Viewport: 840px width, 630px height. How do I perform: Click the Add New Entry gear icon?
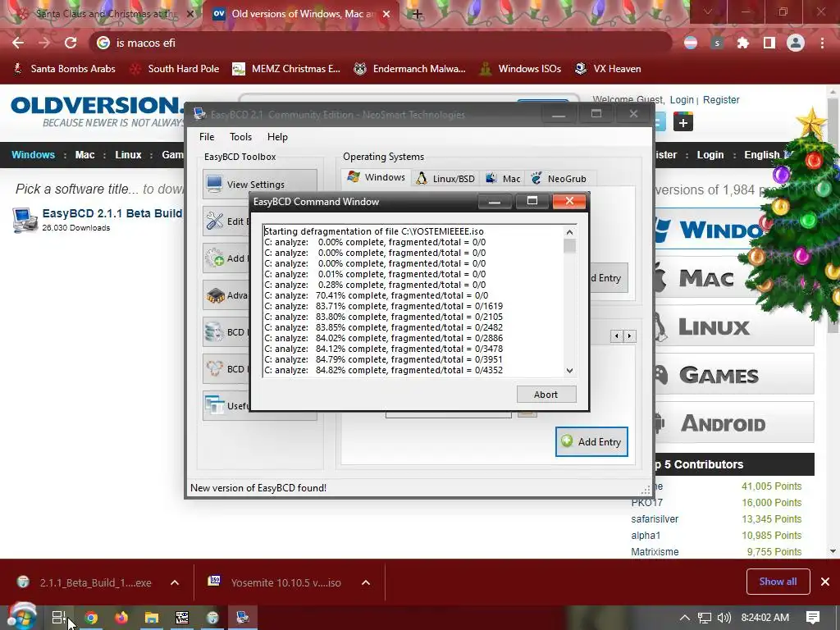215,258
